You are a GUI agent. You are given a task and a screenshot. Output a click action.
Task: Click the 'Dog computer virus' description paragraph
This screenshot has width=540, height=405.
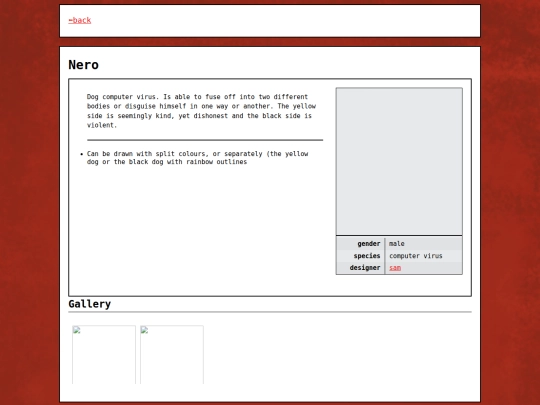pyautogui.click(x=201, y=111)
